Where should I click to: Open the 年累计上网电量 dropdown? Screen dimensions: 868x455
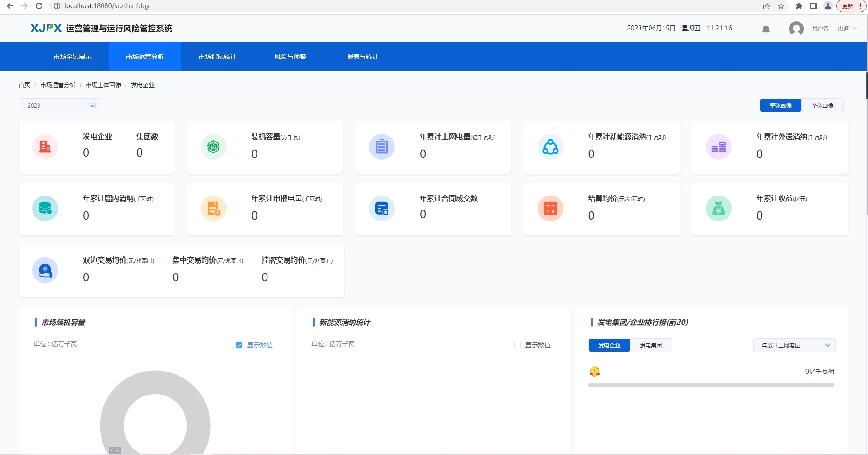coord(794,345)
